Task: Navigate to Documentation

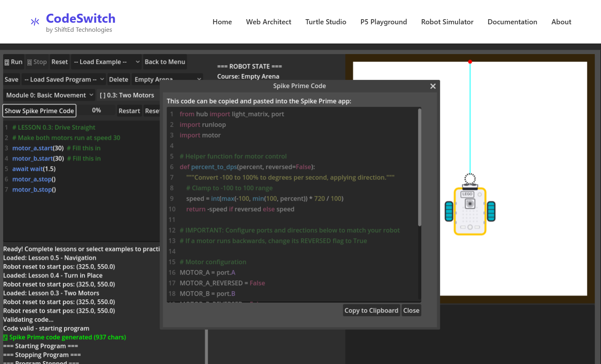Action: [512, 22]
